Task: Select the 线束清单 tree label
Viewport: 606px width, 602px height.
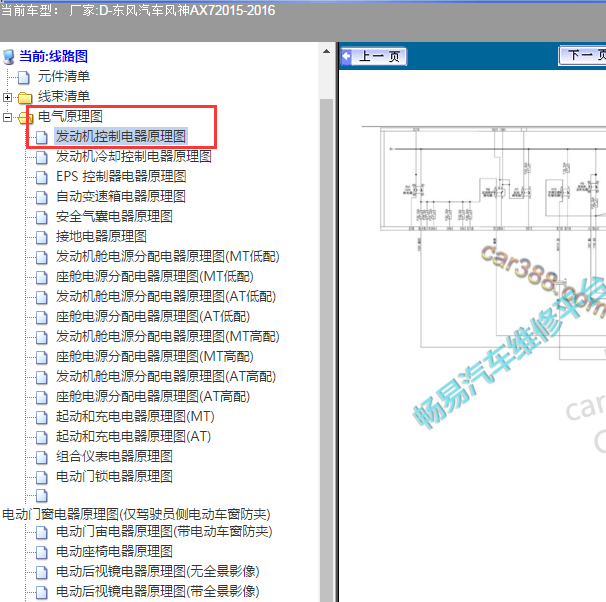Action: coord(64,96)
